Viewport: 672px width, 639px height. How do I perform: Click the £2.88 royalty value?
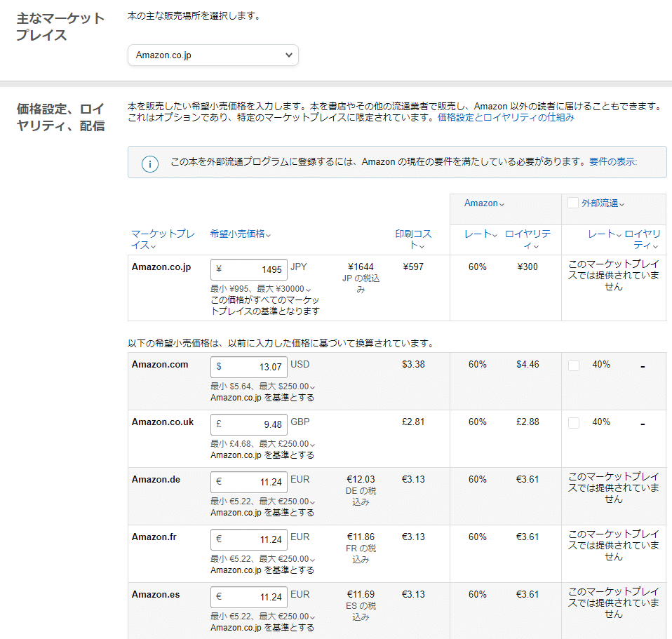[527, 422]
